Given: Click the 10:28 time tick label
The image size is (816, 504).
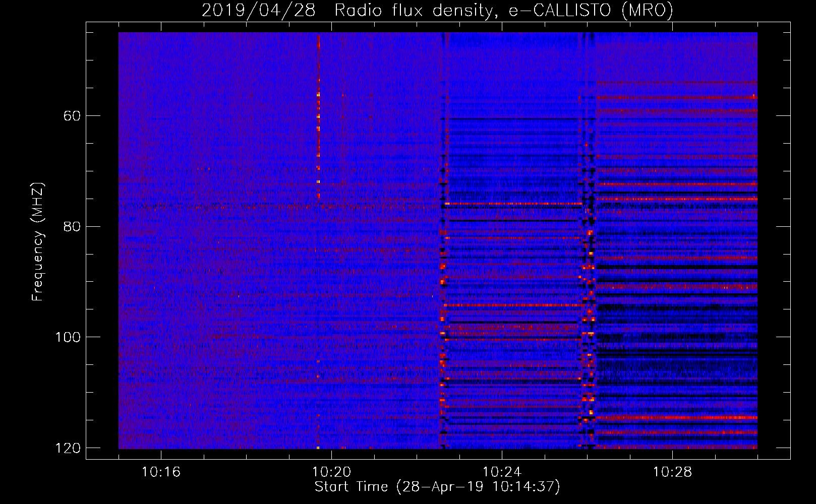Looking at the screenshot, I should click(672, 472).
